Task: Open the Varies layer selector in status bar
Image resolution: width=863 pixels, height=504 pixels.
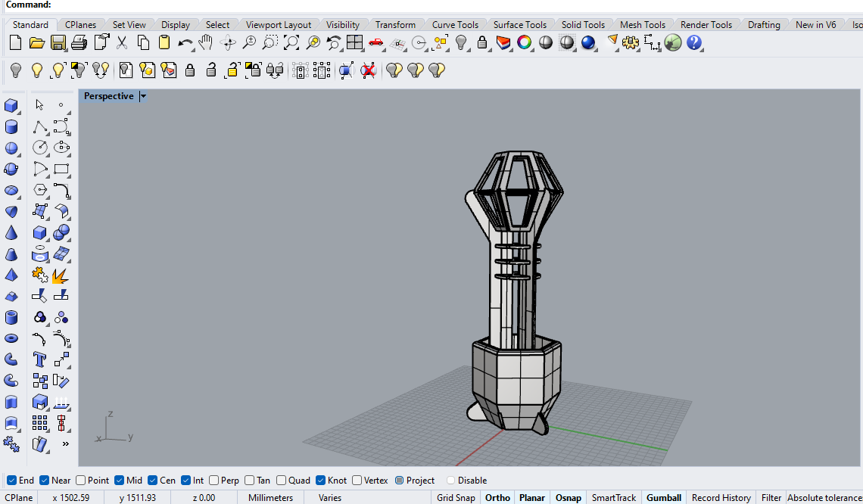Action: coord(330,497)
